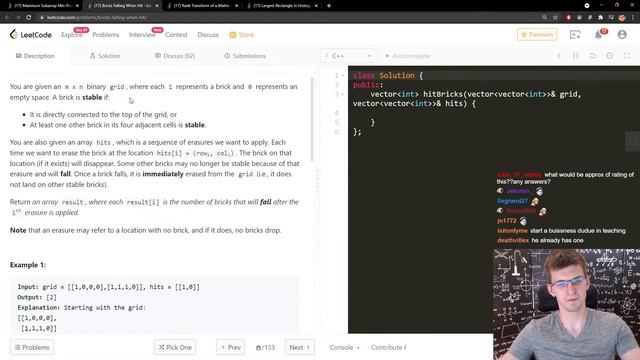This screenshot has height=360, width=640.
Task: Click the 'Example 1:' heading
Action: coord(28,265)
